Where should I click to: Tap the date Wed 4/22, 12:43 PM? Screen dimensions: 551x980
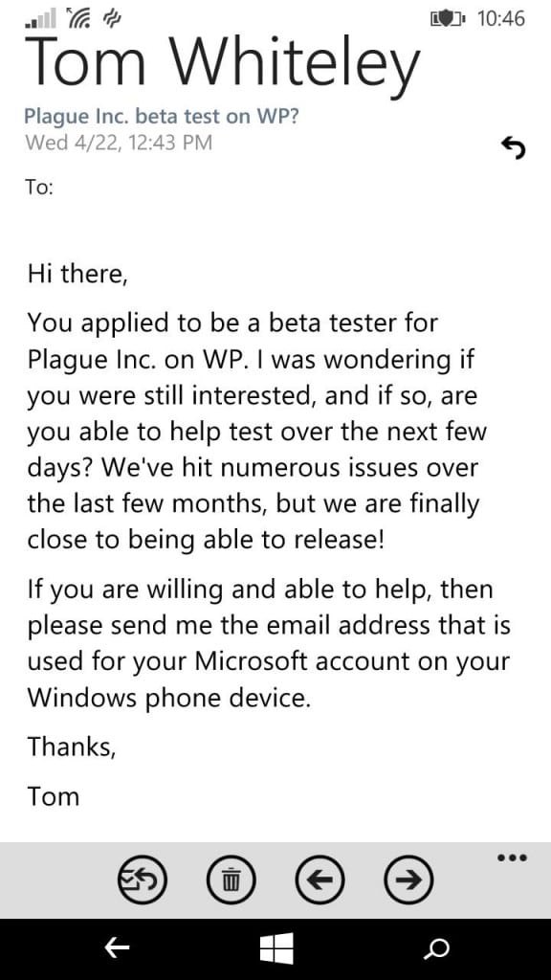(x=119, y=143)
